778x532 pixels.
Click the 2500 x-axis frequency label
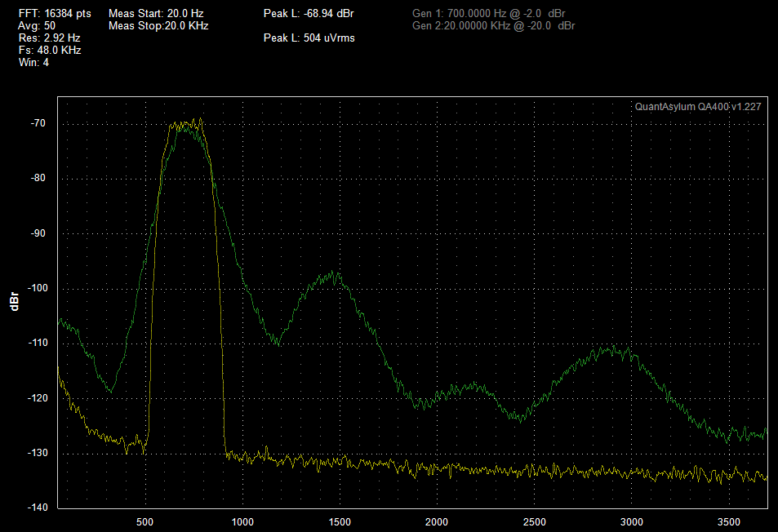(x=535, y=522)
